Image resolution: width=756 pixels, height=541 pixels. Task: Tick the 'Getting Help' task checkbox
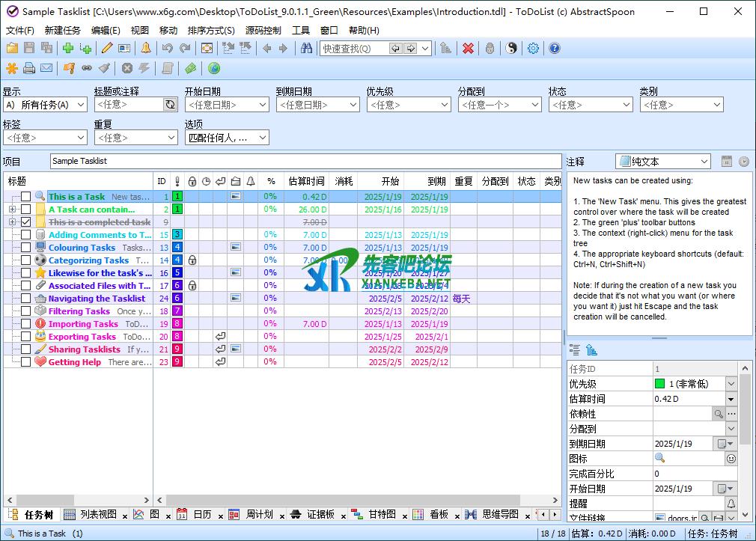tap(26, 362)
